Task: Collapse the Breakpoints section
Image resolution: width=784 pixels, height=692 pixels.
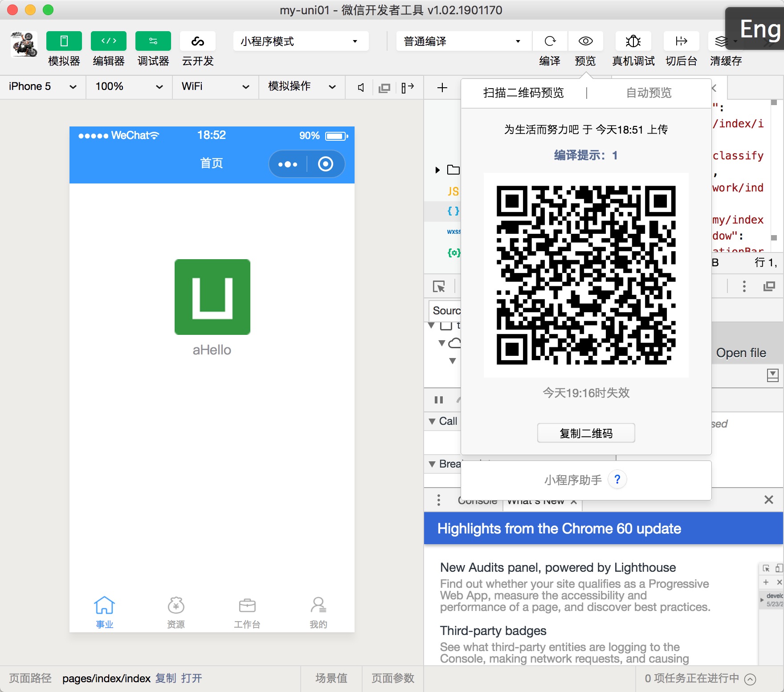Action: click(432, 464)
